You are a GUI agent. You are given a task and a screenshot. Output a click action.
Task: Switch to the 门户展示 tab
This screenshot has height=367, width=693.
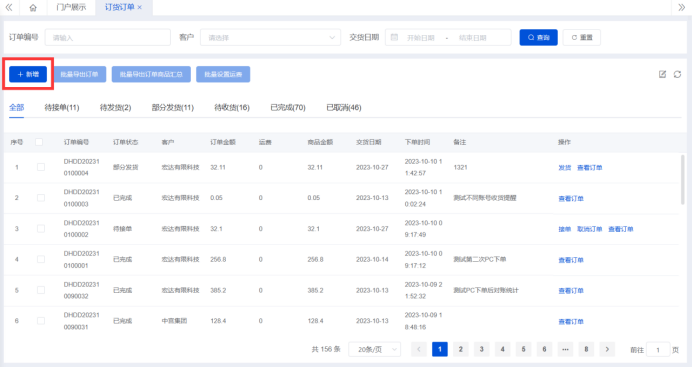[71, 8]
